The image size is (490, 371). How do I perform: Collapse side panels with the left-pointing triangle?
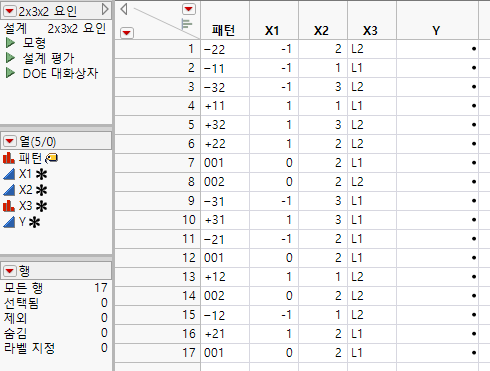(x=124, y=9)
